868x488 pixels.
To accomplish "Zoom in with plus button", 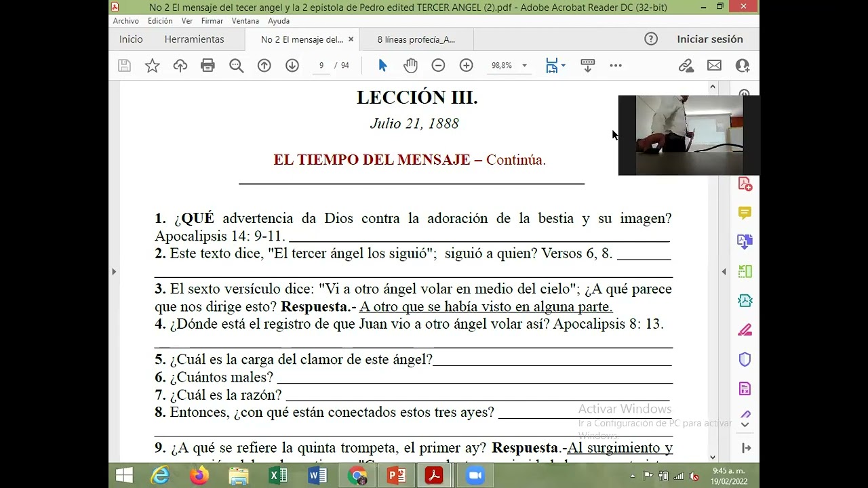I will point(466,66).
